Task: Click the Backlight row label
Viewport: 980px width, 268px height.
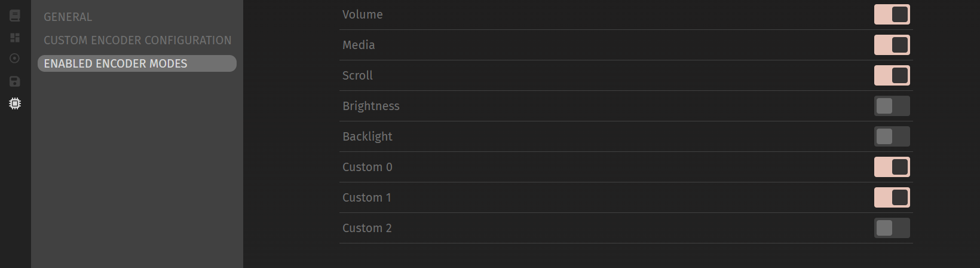Action: coord(367,136)
